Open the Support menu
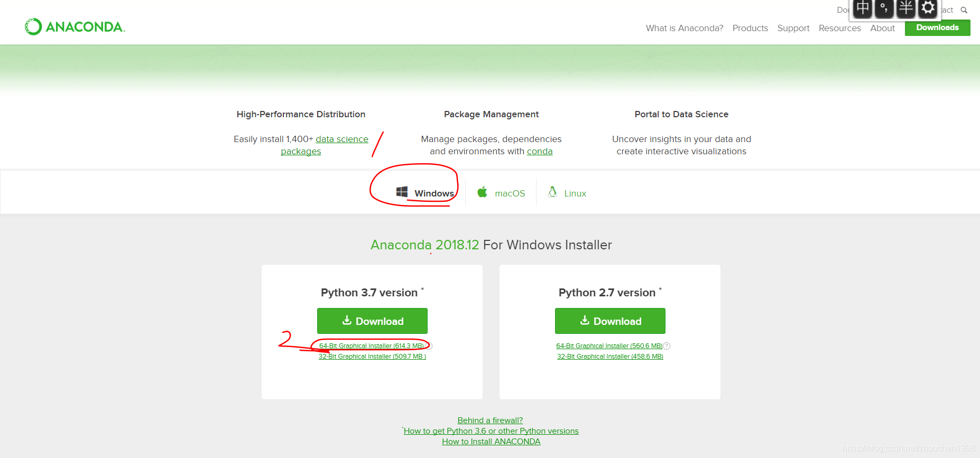980x458 pixels. (793, 28)
